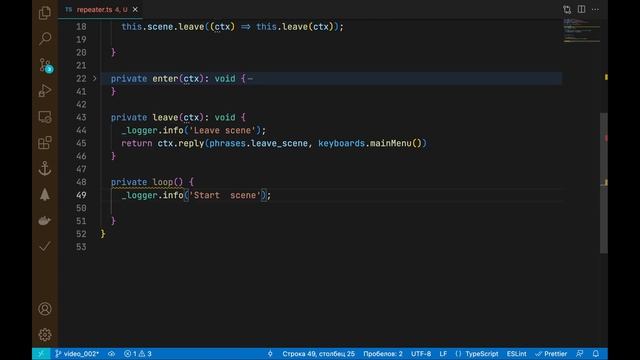
Task: Expand the folded enter method at line 22
Action: (94, 78)
